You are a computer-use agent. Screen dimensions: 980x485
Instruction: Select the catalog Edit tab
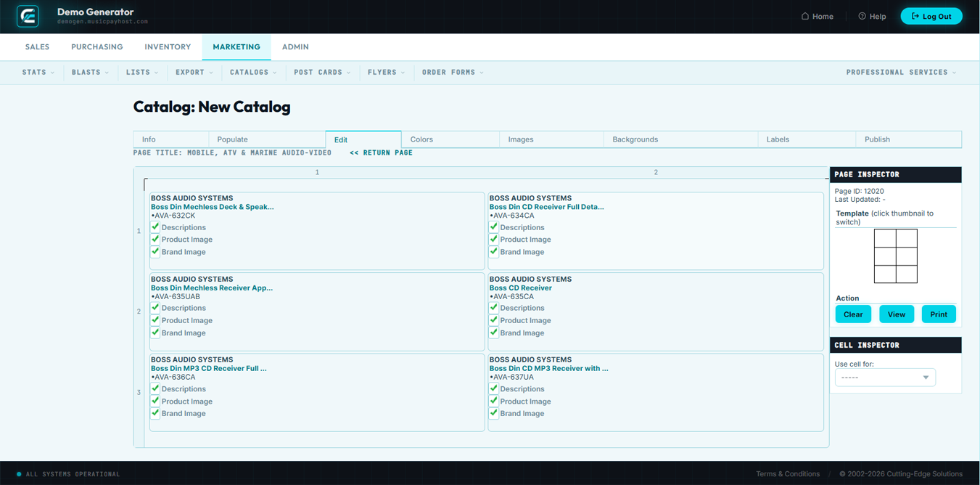click(363, 139)
